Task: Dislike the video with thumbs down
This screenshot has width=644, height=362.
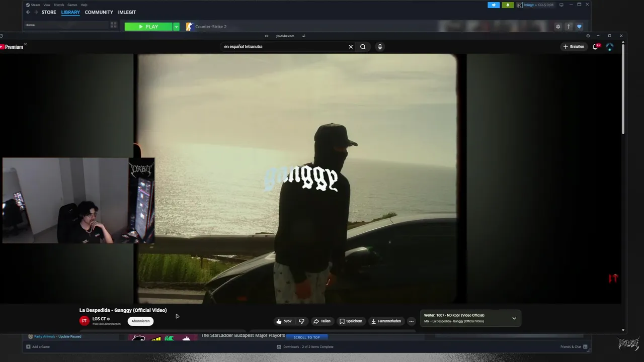Action: (302, 321)
